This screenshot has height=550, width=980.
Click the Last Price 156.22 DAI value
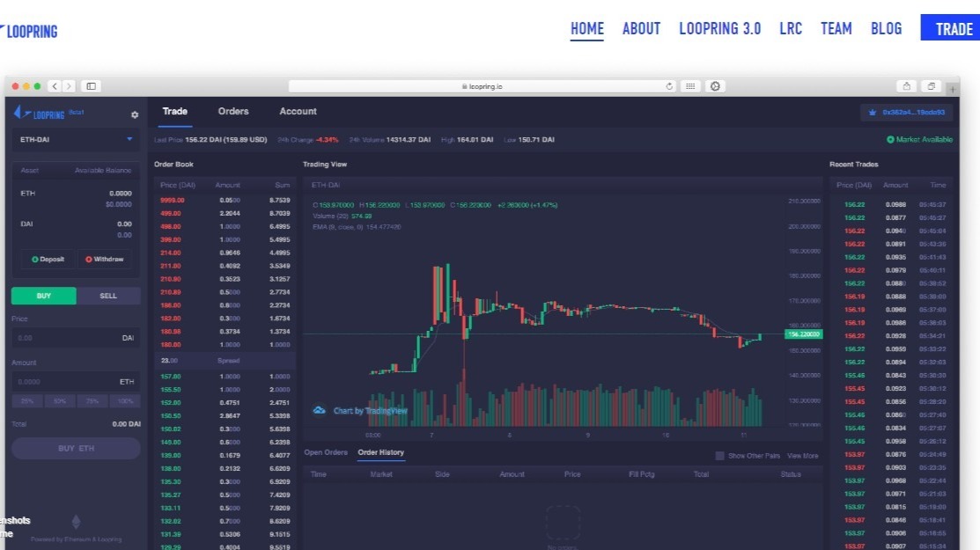point(225,140)
